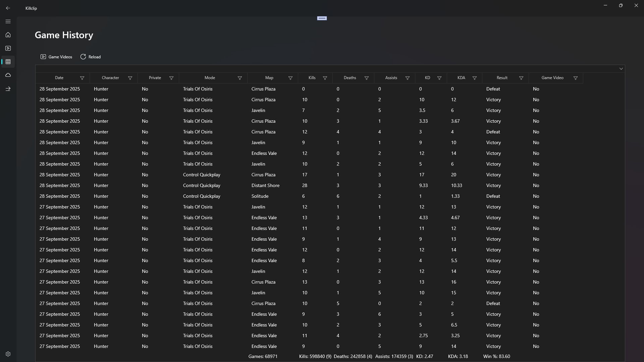Open filter for the Result column
Screen dimensions: 644x362
point(521,78)
